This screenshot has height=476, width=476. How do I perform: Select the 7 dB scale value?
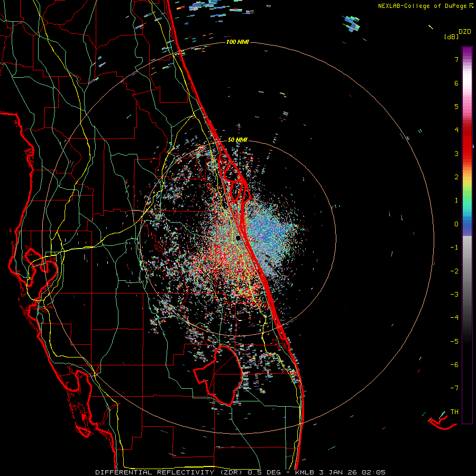(x=456, y=59)
